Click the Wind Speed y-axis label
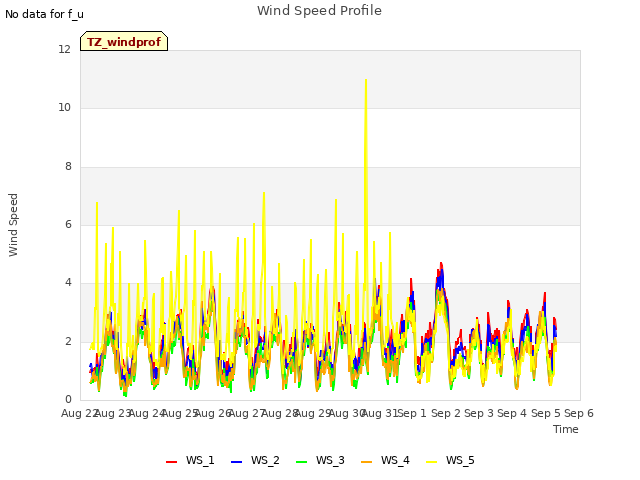Viewport: 640px width, 480px height. point(13,225)
